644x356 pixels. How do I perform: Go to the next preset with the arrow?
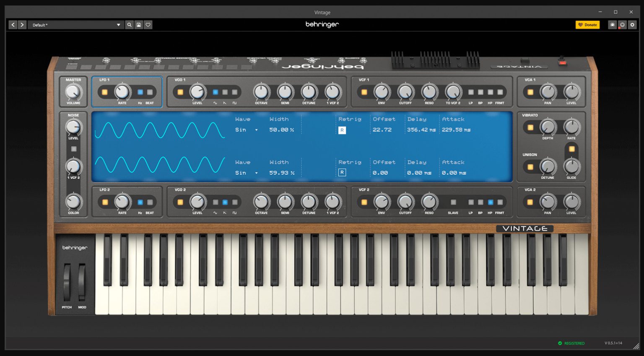[x=22, y=25]
